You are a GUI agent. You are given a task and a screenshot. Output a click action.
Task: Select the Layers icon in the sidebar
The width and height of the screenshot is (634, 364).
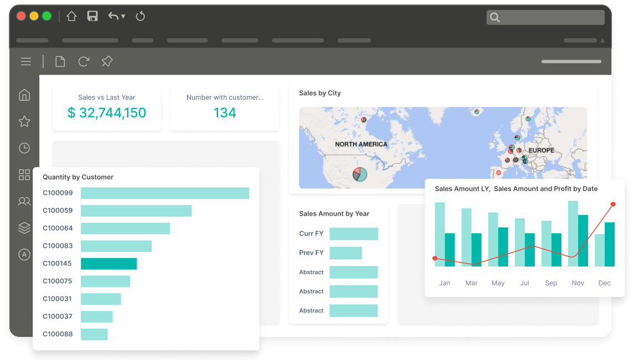coord(24,228)
